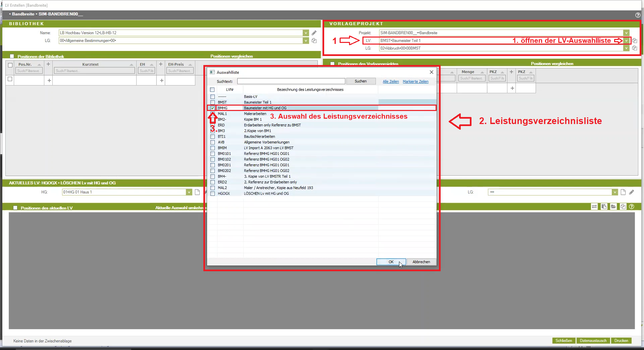Image resolution: width=644 pixels, height=350 pixels.
Task: Click the pencil icon beside the lower LG dropdown
Action: coord(632,192)
